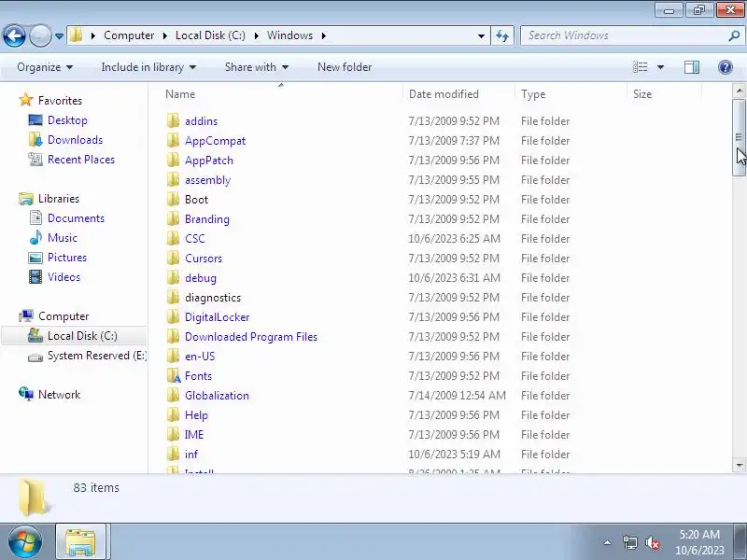The width and height of the screenshot is (747, 560).
Task: Click the search magnifier icon
Action: (734, 35)
